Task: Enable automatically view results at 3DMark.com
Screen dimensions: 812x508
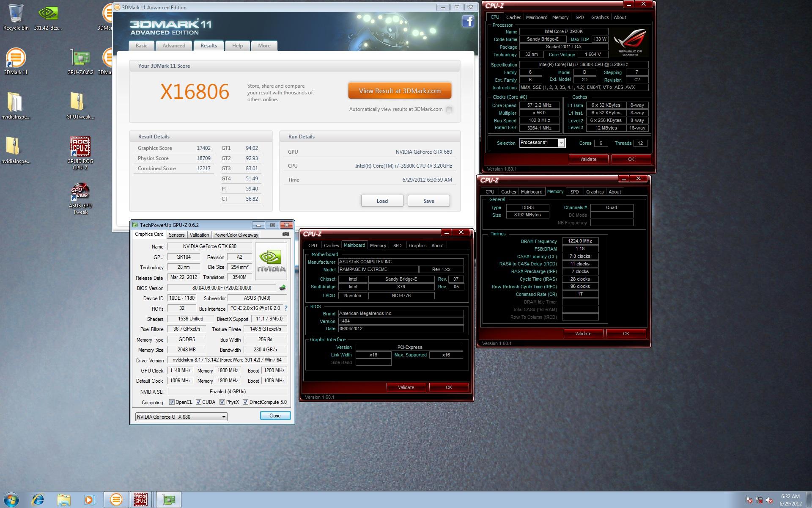Action: pos(449,109)
